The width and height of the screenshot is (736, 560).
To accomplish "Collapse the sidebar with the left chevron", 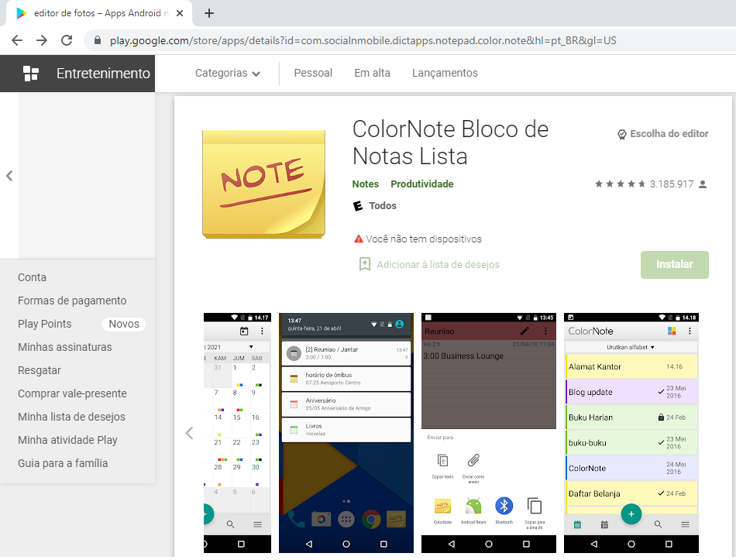I will pyautogui.click(x=9, y=176).
